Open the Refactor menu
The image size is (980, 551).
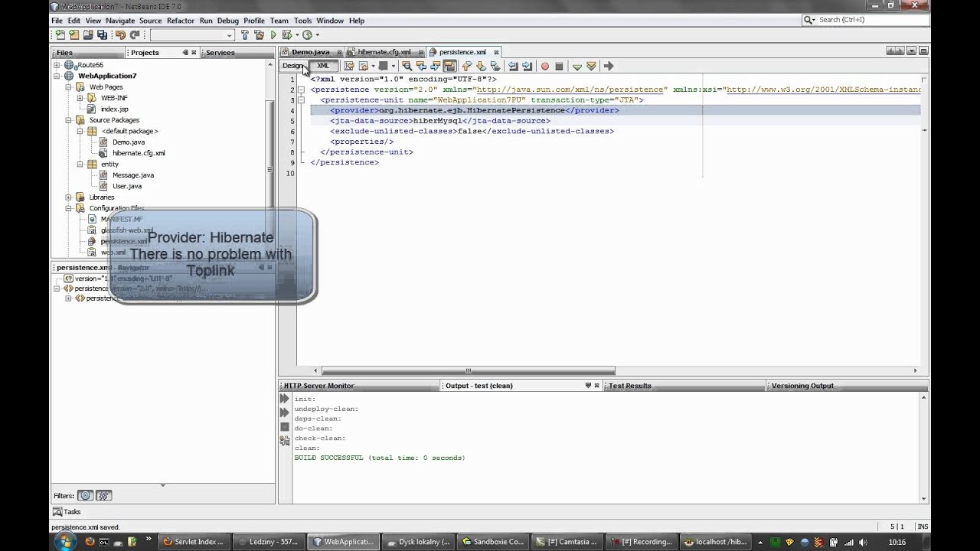point(181,21)
